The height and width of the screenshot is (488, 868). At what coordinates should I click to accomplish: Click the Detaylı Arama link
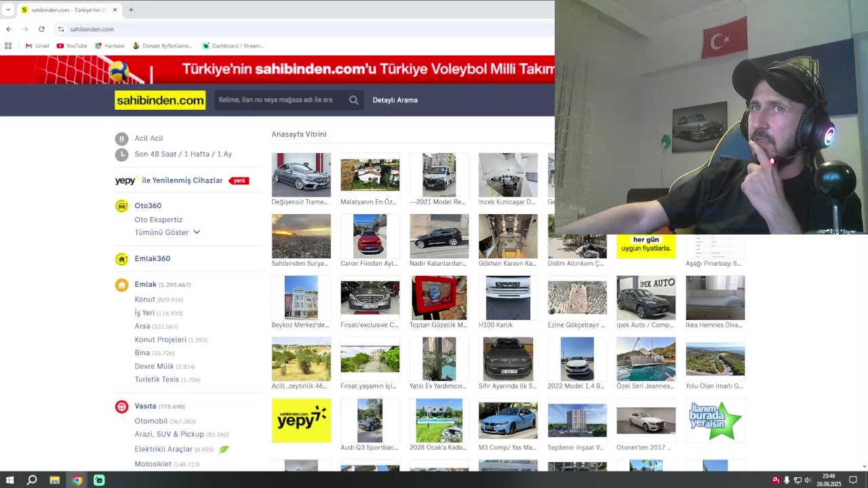tap(395, 100)
